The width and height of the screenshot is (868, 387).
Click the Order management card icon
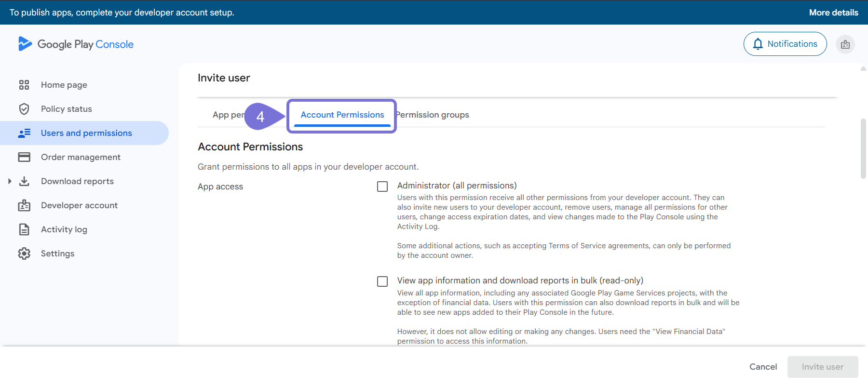coord(24,157)
